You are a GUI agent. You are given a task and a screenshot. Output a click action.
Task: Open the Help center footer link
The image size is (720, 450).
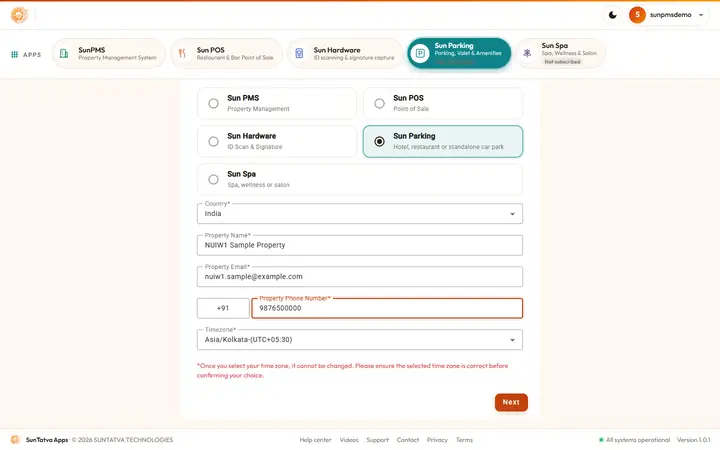pyautogui.click(x=315, y=440)
